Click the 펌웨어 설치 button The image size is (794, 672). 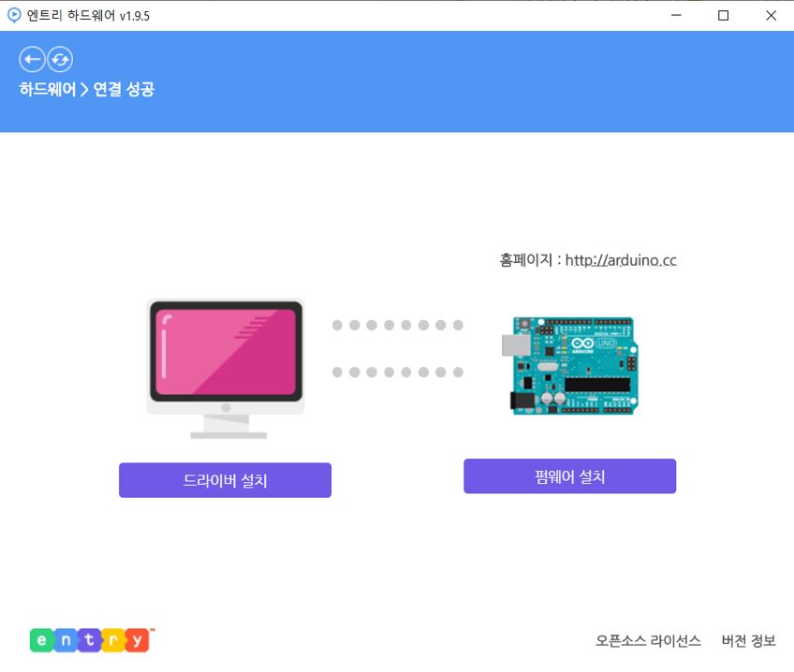coord(569,476)
